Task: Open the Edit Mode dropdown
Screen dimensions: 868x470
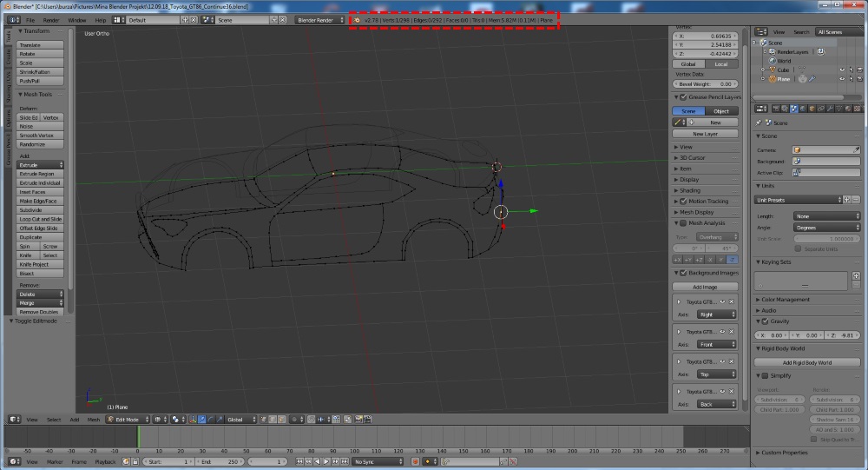Action: [128, 419]
